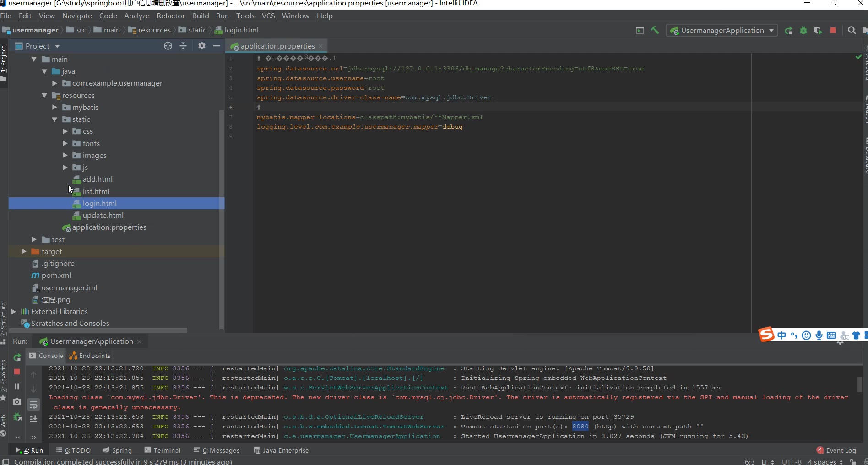Image resolution: width=868 pixels, height=465 pixels.
Task: Stop the running application with the top red square
Action: (x=833, y=30)
